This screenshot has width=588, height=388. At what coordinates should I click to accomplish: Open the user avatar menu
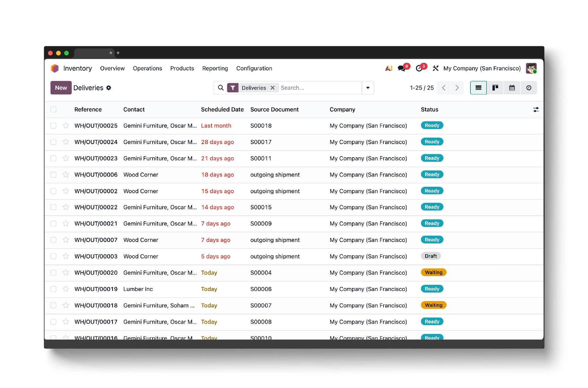(531, 68)
